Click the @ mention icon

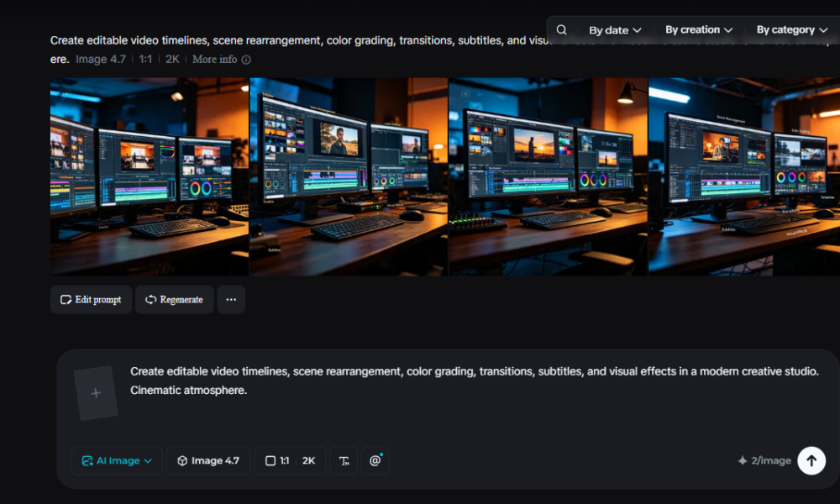click(x=375, y=460)
